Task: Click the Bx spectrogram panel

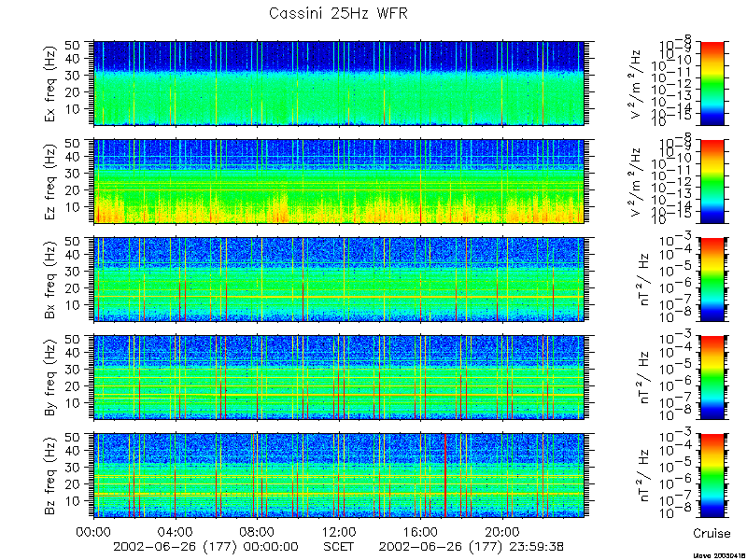Action: coord(339,279)
